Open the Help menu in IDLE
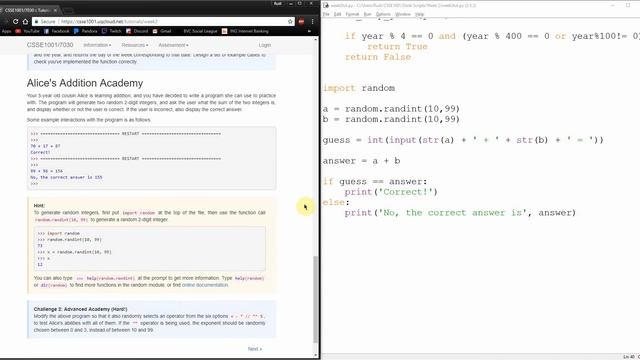The width and height of the screenshot is (640, 360). 420,14
